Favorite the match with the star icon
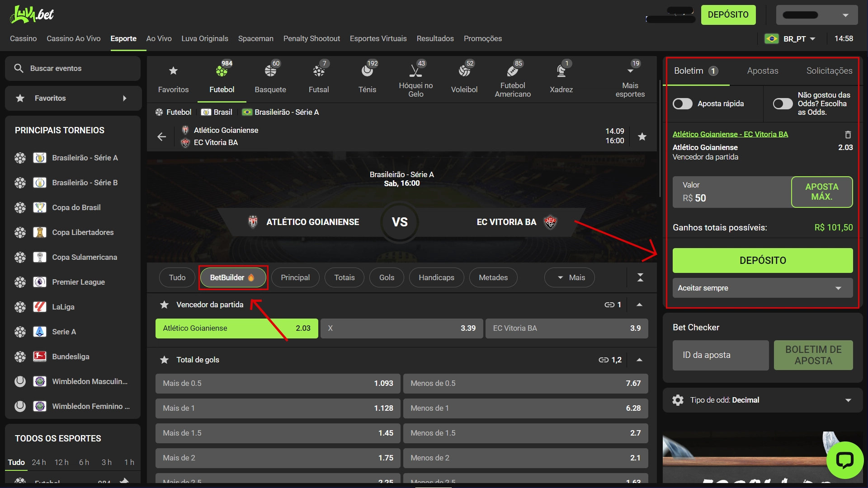Image resolution: width=868 pixels, height=488 pixels. (x=642, y=136)
